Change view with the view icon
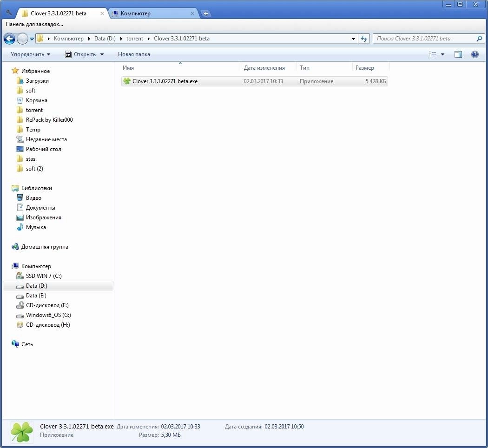The image size is (488, 448). point(432,54)
